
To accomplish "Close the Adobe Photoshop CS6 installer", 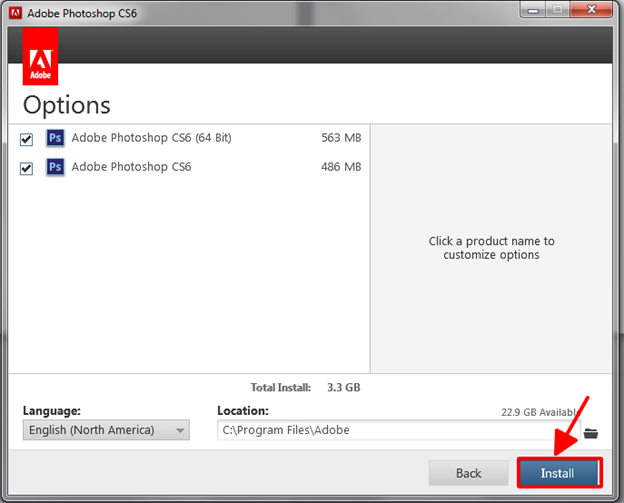I will pyautogui.click(x=592, y=11).
